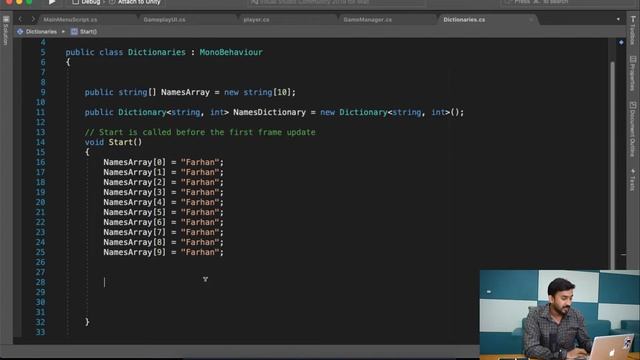Close the Dictionaries.cs tab
This screenshot has height=360, width=640.
pos(531,20)
